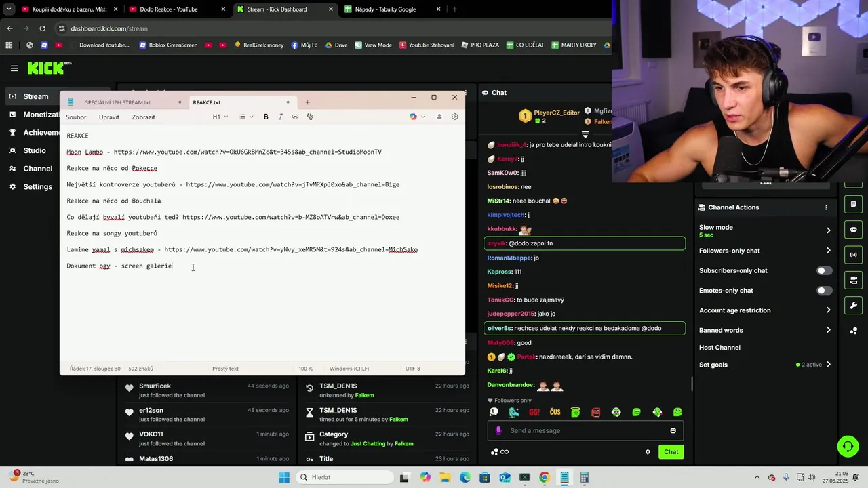Click purple microphone icon in message box
This screenshot has width=868, height=488.
click(498, 430)
